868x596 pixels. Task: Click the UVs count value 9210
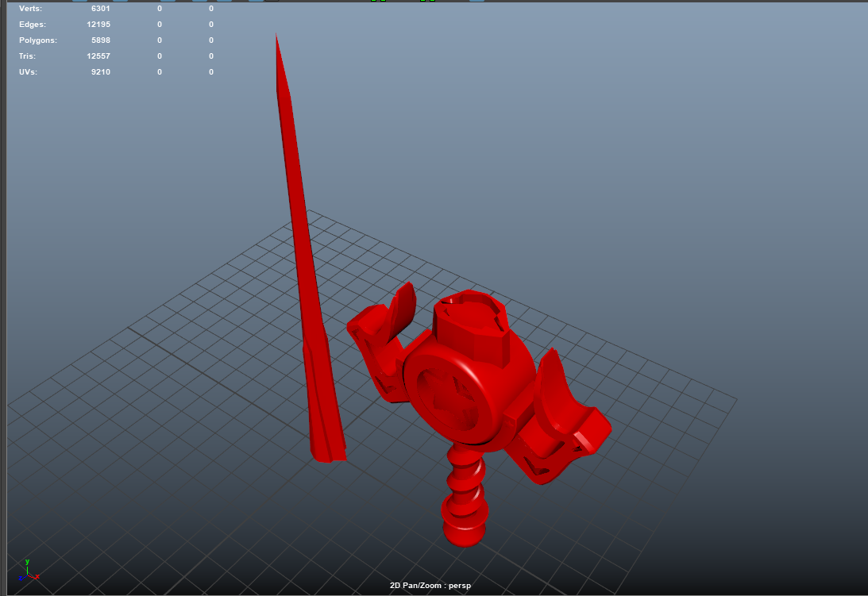(x=101, y=72)
